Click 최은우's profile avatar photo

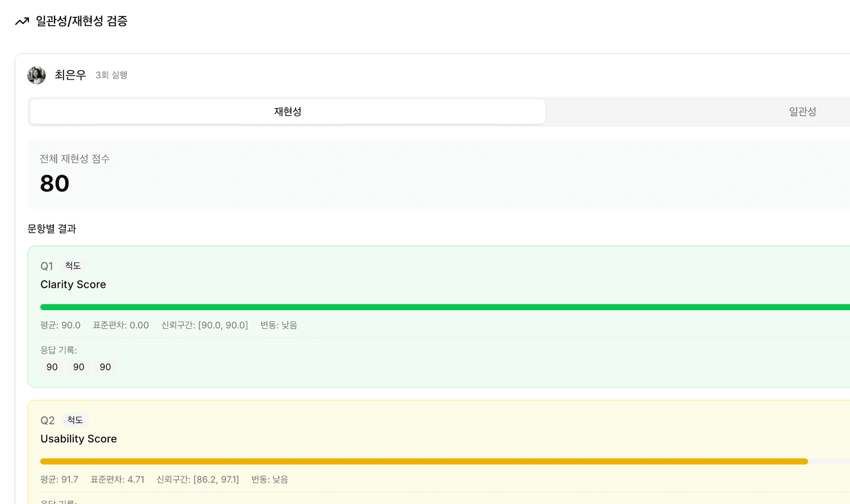[37, 75]
